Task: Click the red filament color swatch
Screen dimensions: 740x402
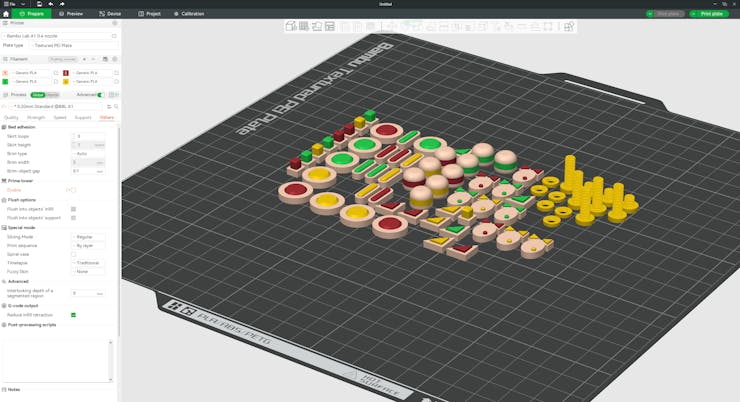Action: [66, 73]
